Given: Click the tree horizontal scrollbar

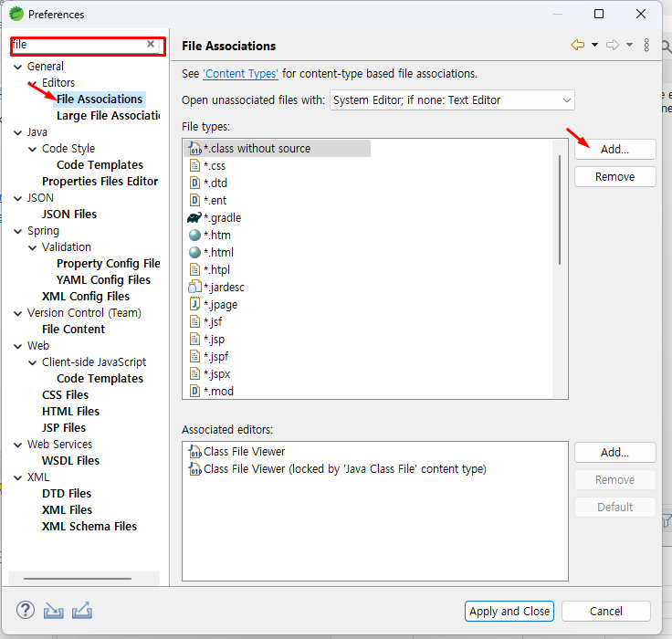Looking at the screenshot, I should tap(78, 578).
